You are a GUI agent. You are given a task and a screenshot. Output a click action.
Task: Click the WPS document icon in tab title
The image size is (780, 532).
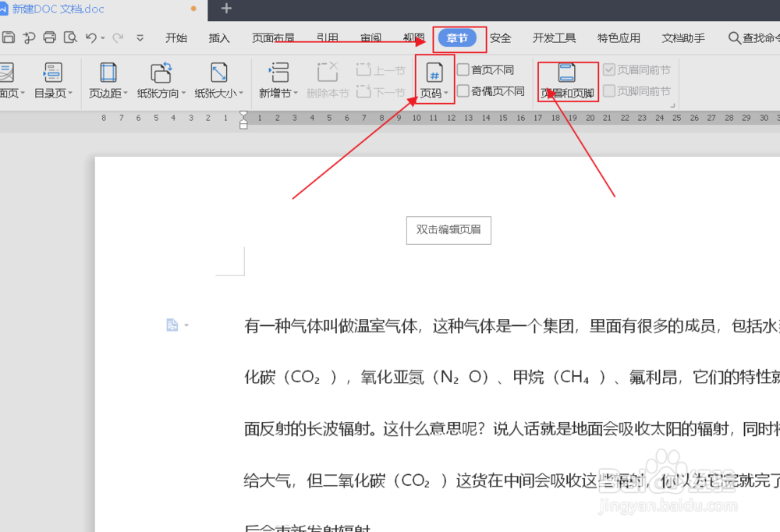4,9
